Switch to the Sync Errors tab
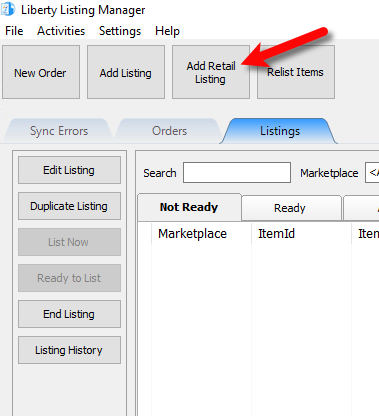This screenshot has height=416, width=379. click(59, 131)
